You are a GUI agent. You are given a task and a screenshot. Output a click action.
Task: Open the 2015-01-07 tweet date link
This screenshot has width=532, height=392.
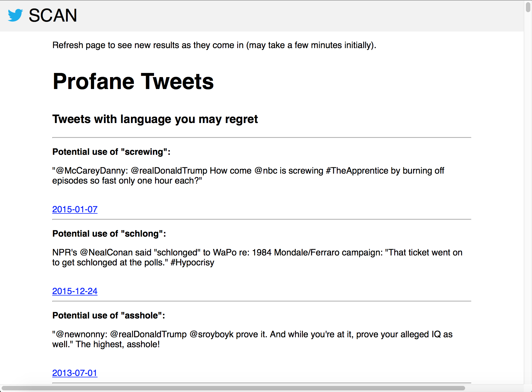click(x=75, y=209)
